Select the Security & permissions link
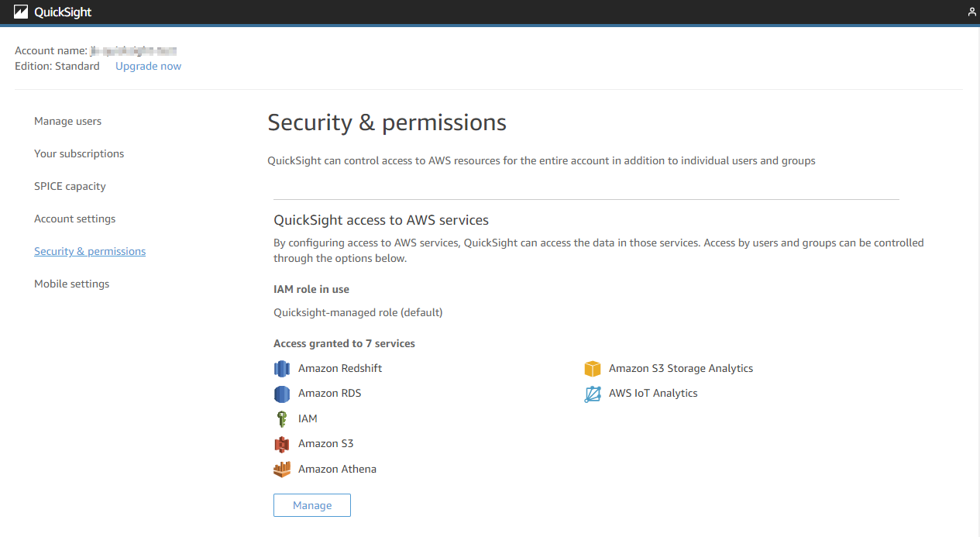Viewport: 980px width, 537px height. (89, 251)
